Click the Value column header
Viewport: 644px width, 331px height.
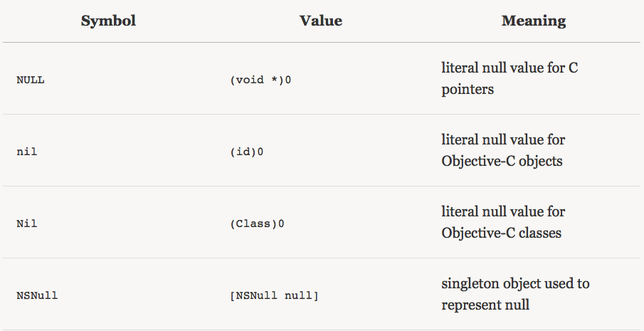click(321, 21)
